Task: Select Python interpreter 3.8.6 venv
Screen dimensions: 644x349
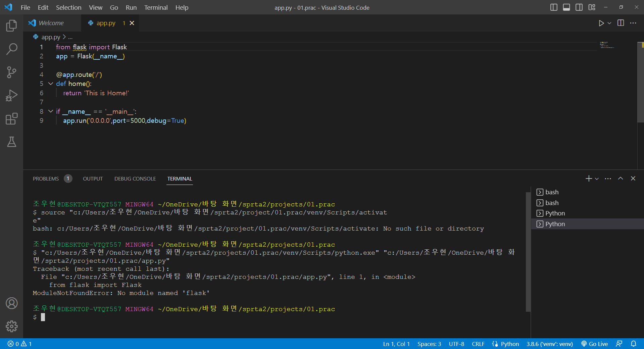Action: [549, 344]
